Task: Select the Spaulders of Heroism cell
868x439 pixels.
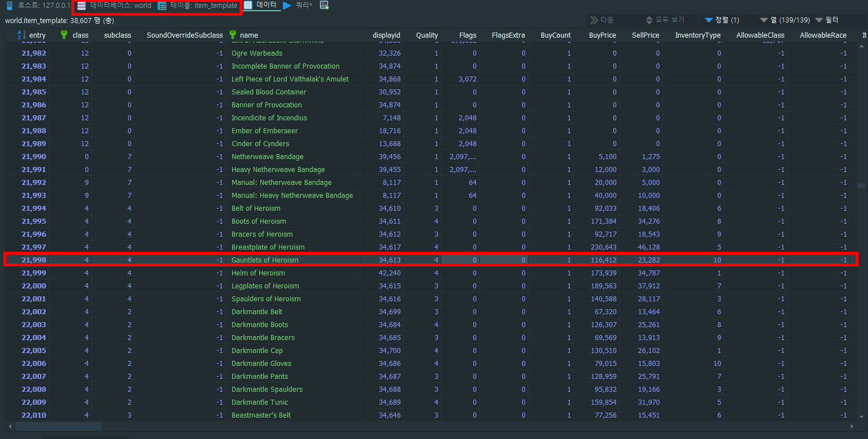Action: point(266,299)
